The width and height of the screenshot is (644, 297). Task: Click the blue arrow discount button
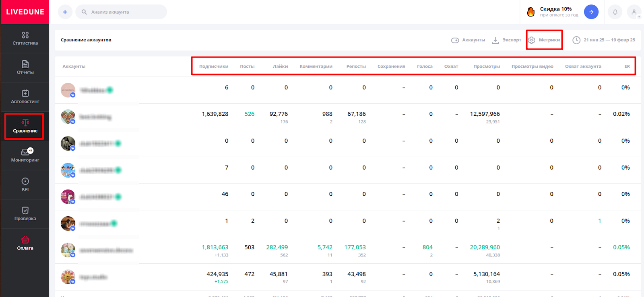click(x=591, y=12)
